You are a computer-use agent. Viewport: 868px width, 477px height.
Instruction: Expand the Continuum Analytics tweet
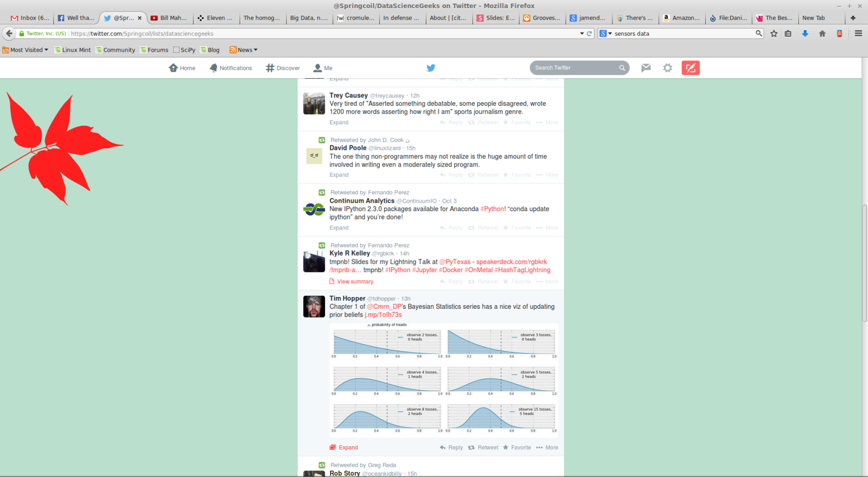coord(339,228)
